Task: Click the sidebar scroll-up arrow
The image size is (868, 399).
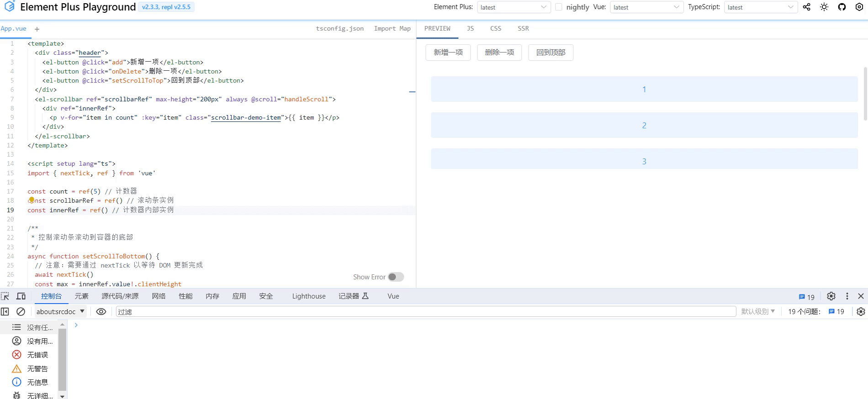Action: pos(62,324)
